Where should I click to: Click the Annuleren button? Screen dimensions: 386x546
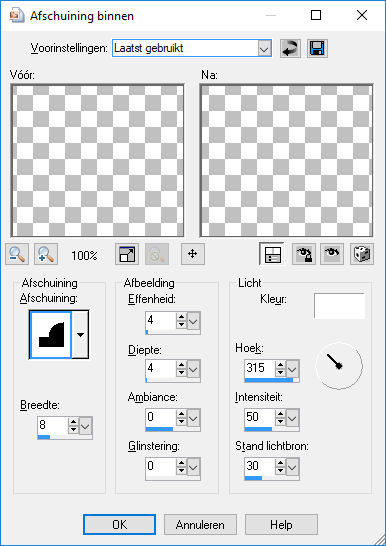tap(200, 524)
